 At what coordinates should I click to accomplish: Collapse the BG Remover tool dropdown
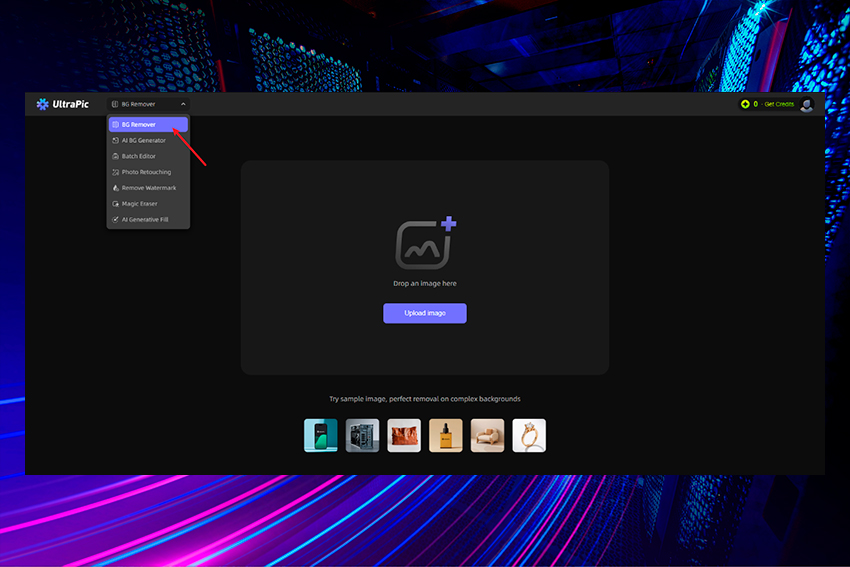click(148, 104)
